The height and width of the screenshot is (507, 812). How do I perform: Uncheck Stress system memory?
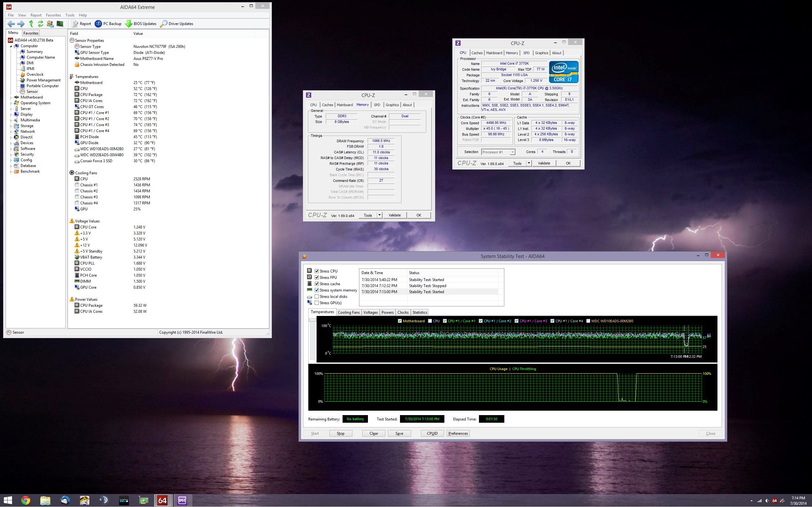tap(317, 290)
